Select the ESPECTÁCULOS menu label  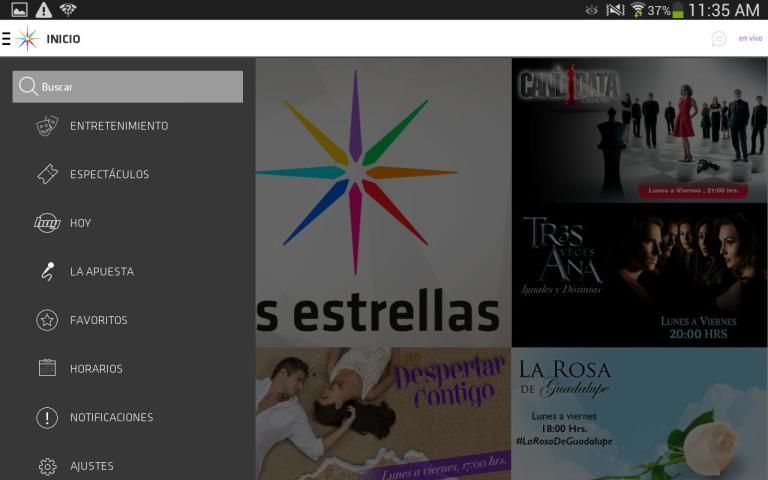point(109,174)
